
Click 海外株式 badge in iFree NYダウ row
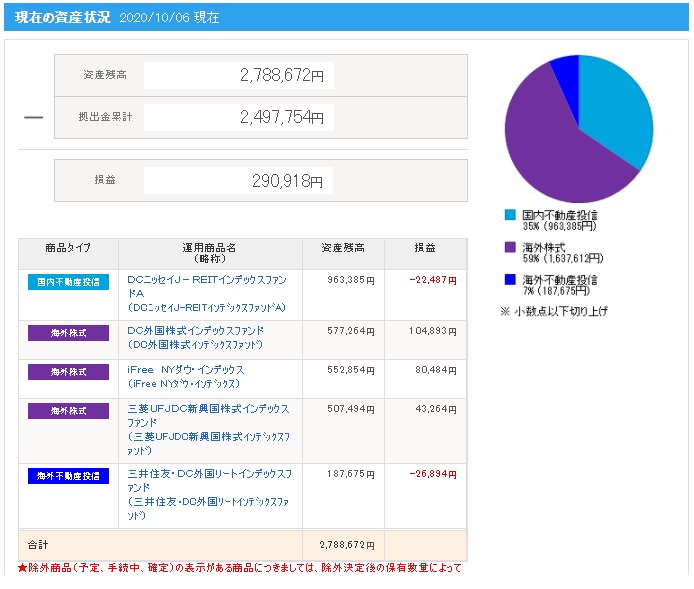tap(68, 372)
